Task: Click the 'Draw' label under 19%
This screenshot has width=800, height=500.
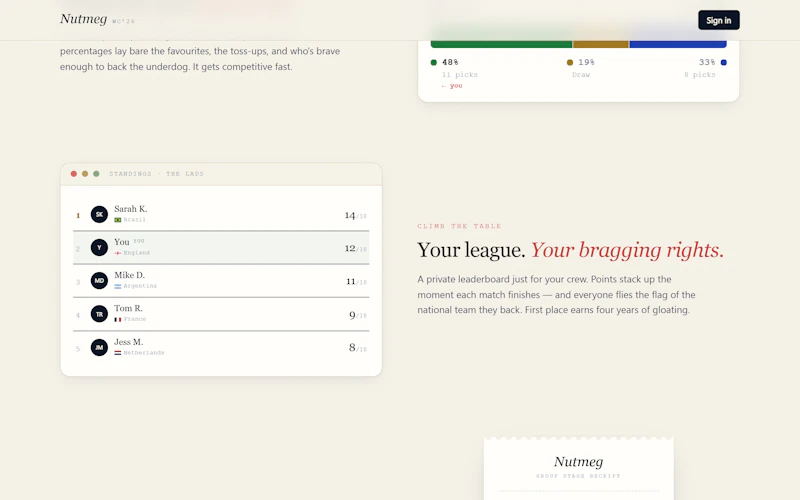Action: [x=581, y=74]
